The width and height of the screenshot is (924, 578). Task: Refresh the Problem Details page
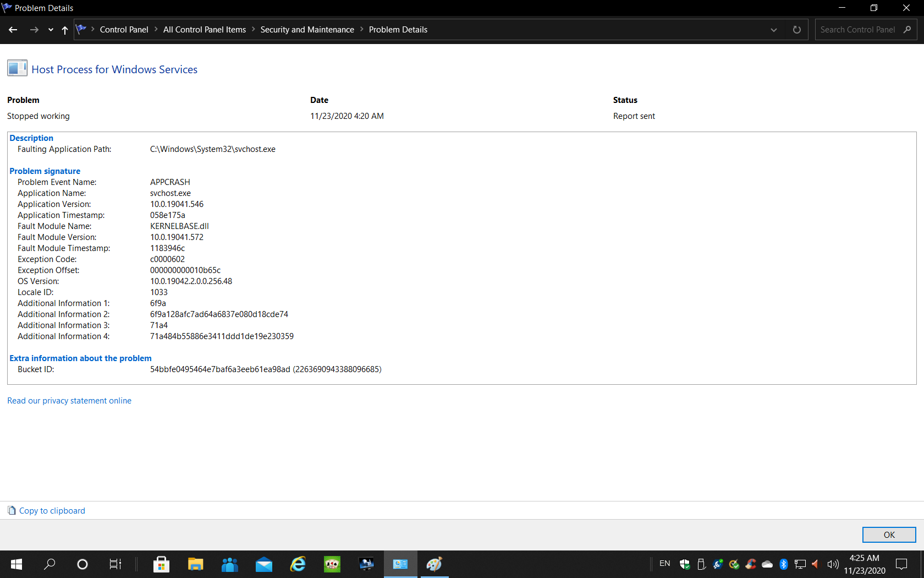[796, 30]
